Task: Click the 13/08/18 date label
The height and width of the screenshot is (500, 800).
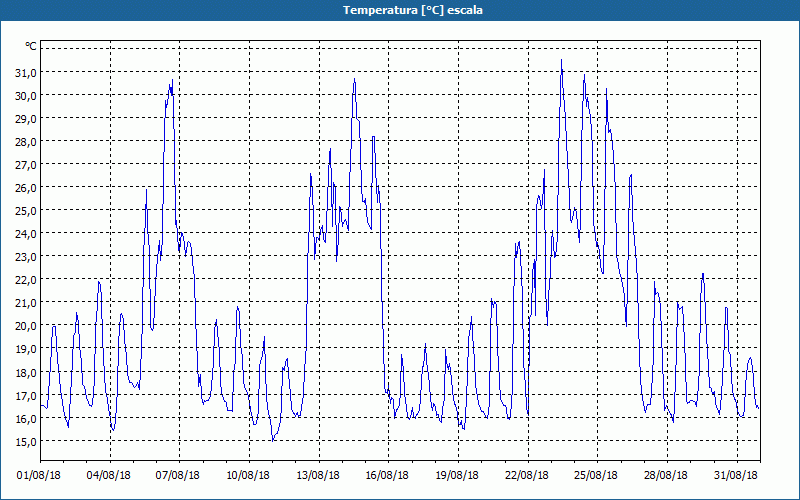Action: (318, 475)
